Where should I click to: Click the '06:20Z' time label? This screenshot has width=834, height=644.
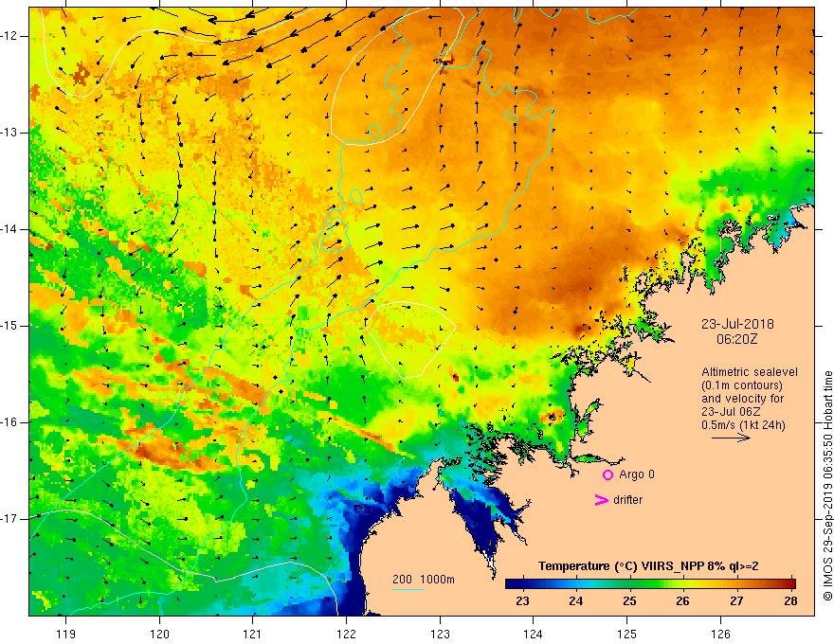[736, 339]
